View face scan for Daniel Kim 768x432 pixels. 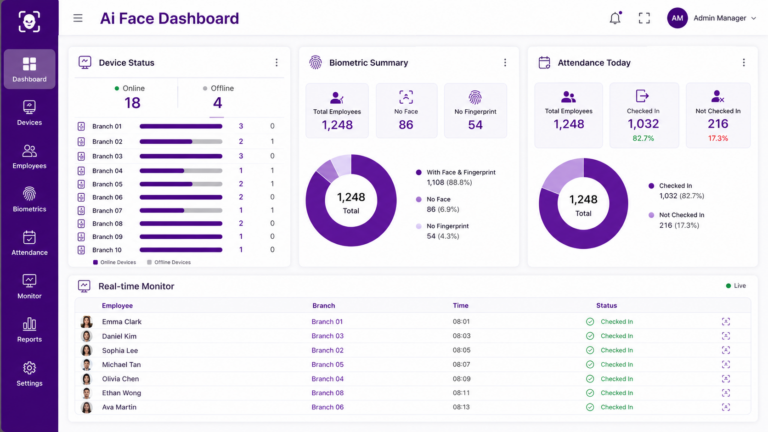[x=726, y=336]
